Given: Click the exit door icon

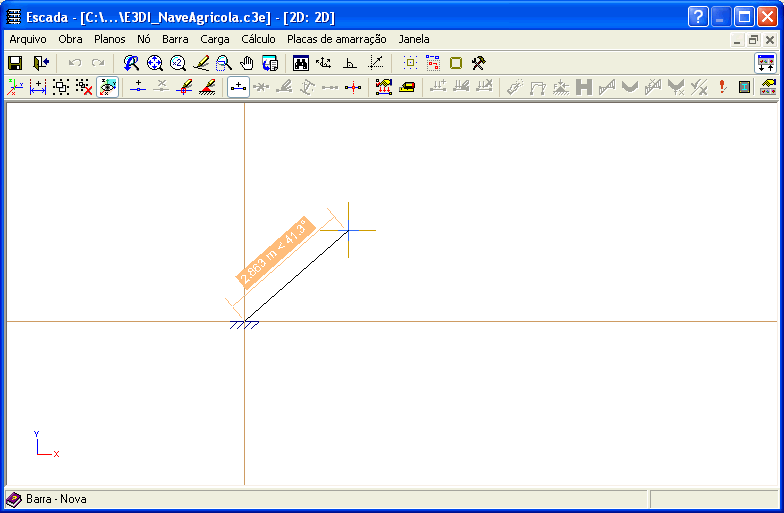Looking at the screenshot, I should 40,63.
